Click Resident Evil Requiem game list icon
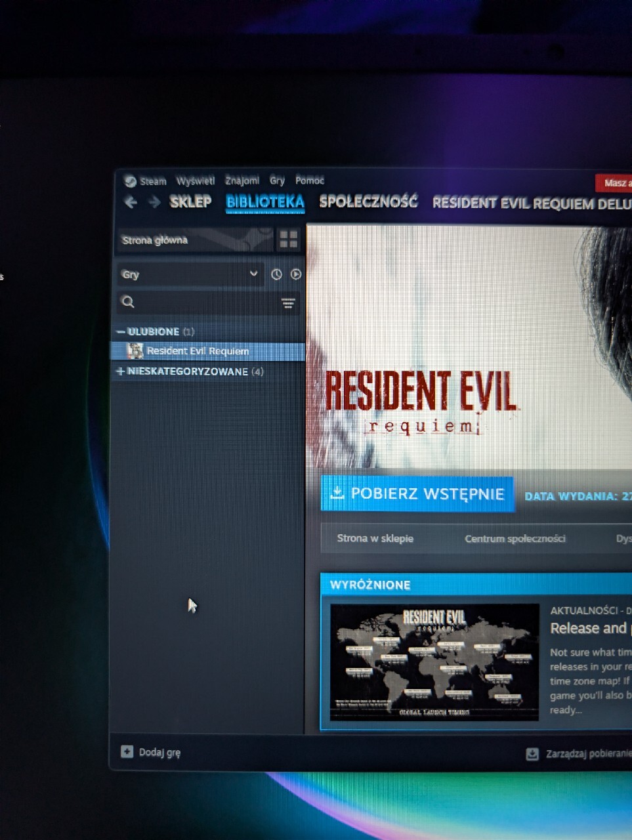 [135, 351]
